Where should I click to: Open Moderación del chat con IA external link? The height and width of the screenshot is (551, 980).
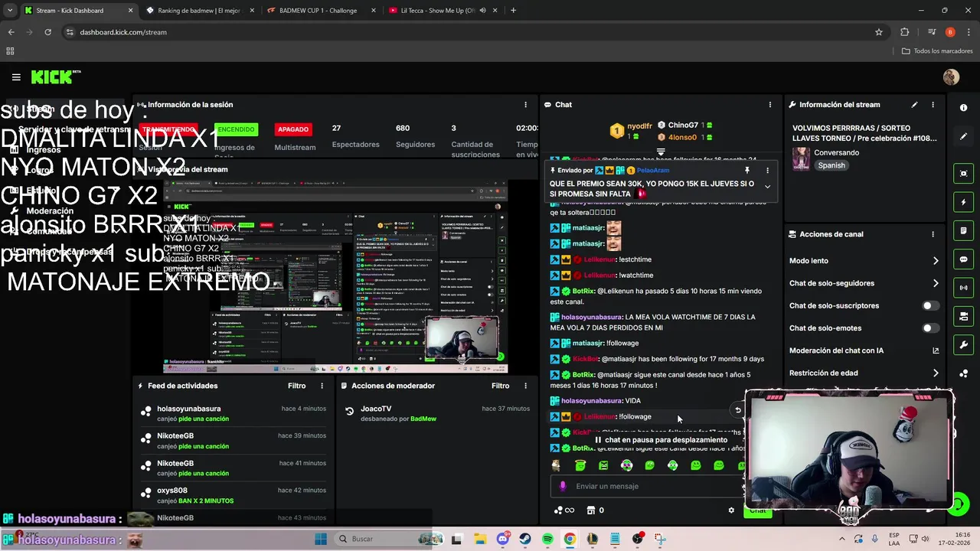pos(936,351)
